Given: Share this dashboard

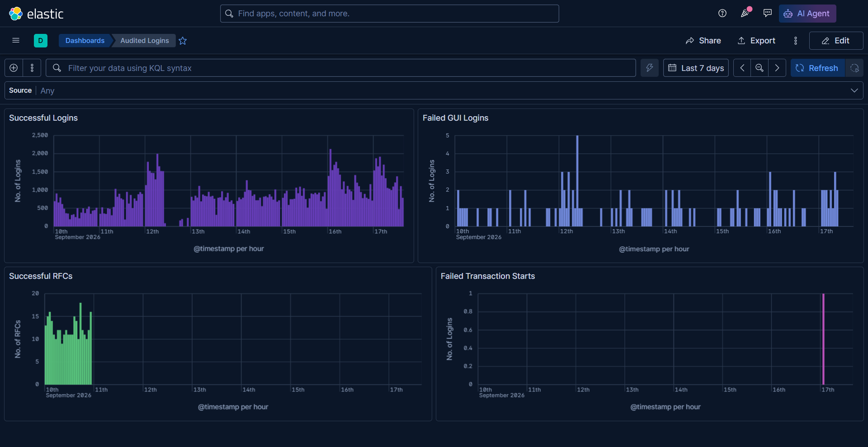Looking at the screenshot, I should [703, 41].
